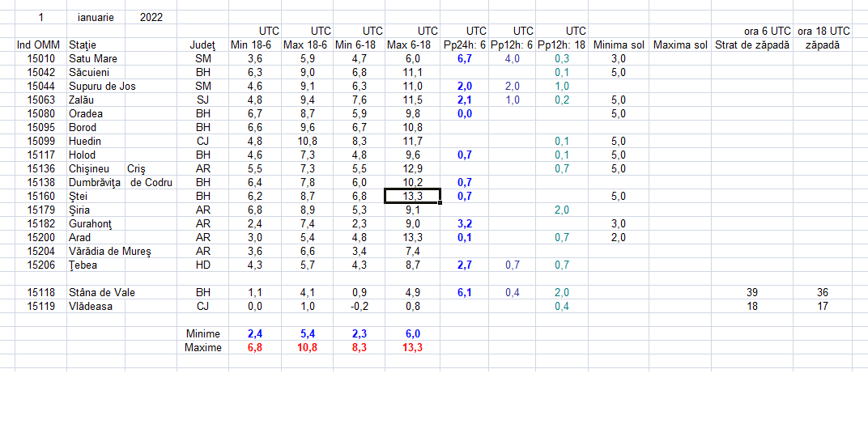Viewport: 868px width, 437px height.
Task: Select the 'Stâna de Vale' station cell
Action: [102, 293]
